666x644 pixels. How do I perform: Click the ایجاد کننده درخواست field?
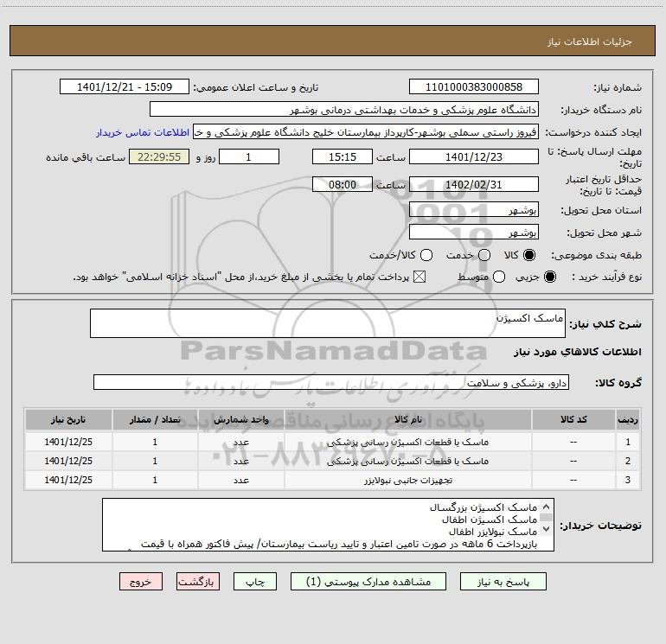coord(366,132)
